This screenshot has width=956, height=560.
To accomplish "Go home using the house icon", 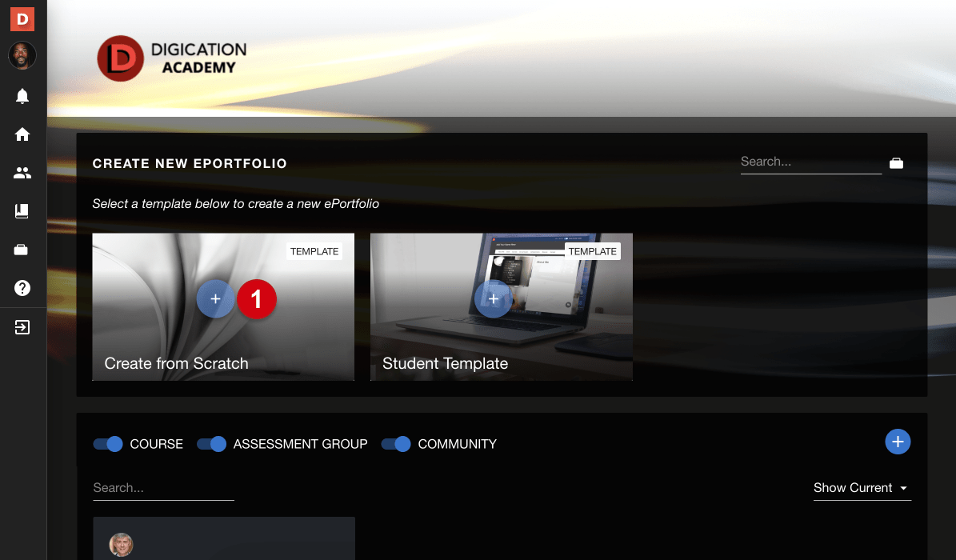I will (x=22, y=134).
